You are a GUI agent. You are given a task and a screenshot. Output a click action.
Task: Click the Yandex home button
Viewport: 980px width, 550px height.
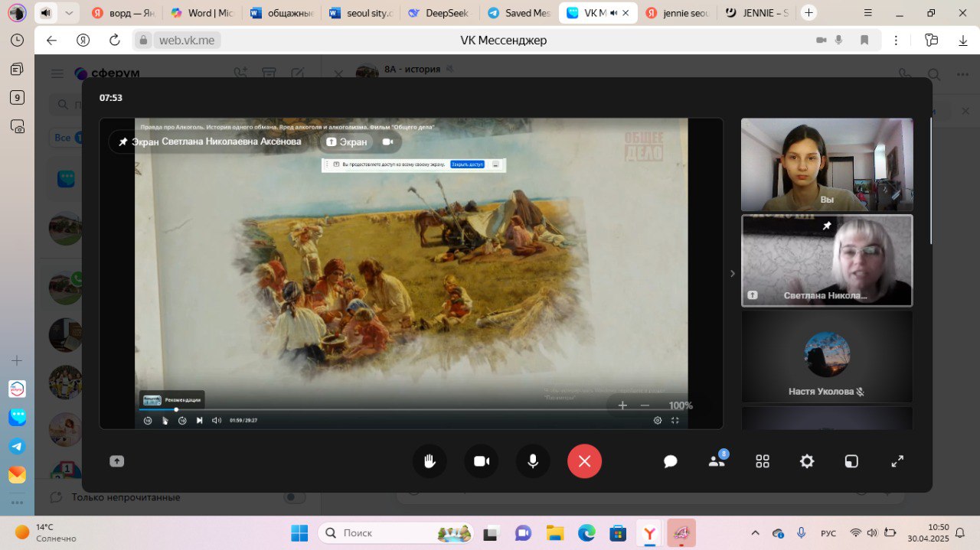(83, 41)
